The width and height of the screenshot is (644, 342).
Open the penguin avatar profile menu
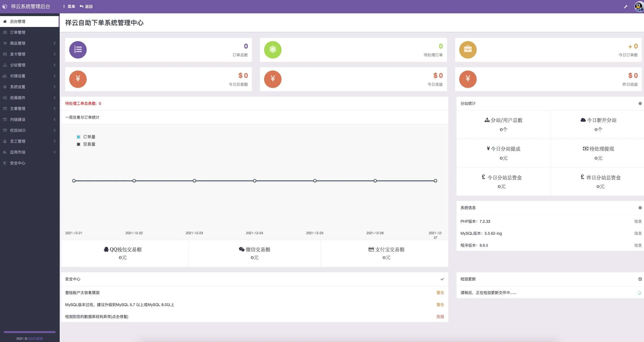click(x=639, y=7)
